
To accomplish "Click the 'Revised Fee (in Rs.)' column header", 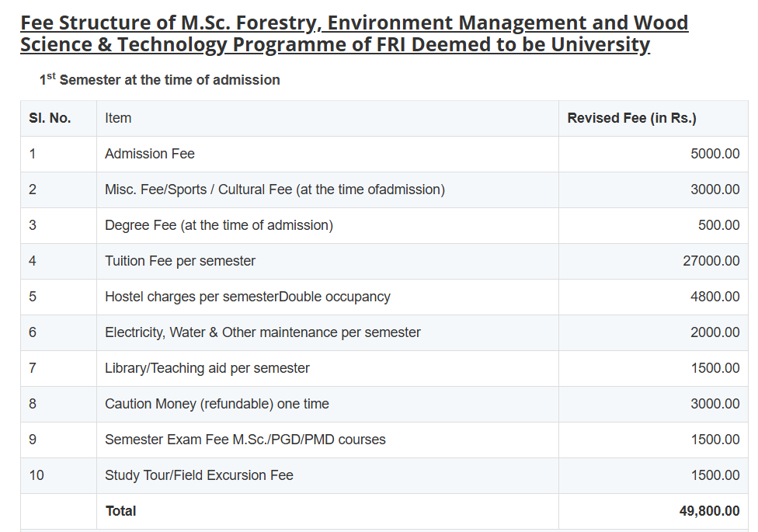I will 631,118.
